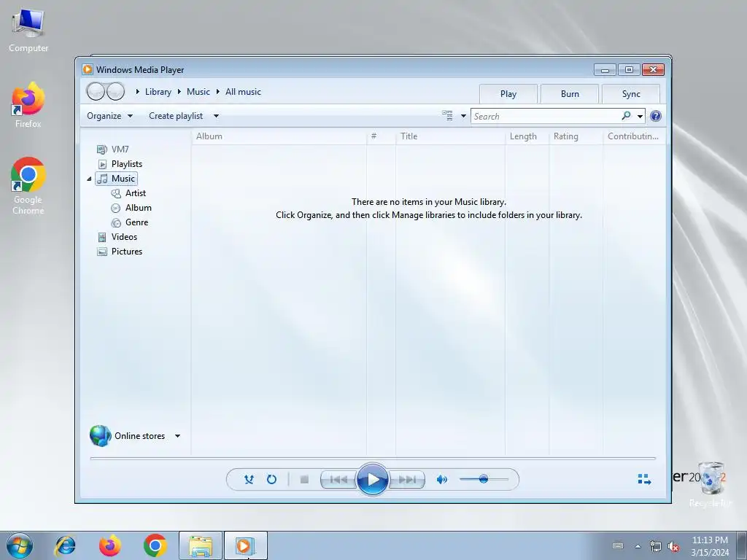The height and width of the screenshot is (560, 747).
Task: Select Artist under Music
Action: click(128, 193)
